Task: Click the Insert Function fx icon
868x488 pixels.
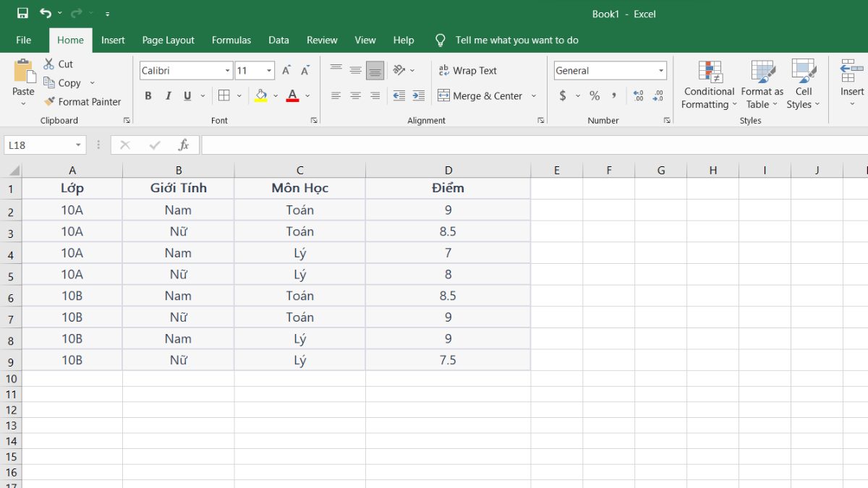Action: pyautogui.click(x=184, y=145)
